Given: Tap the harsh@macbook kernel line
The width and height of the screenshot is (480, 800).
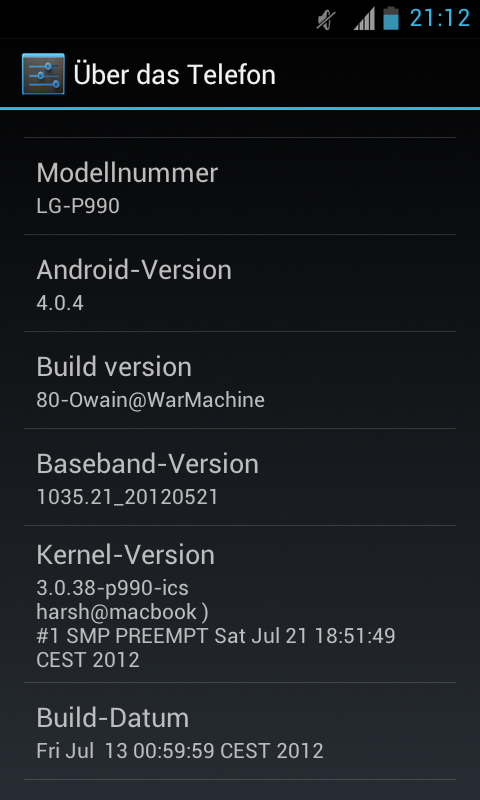Looking at the screenshot, I should coord(122,612).
